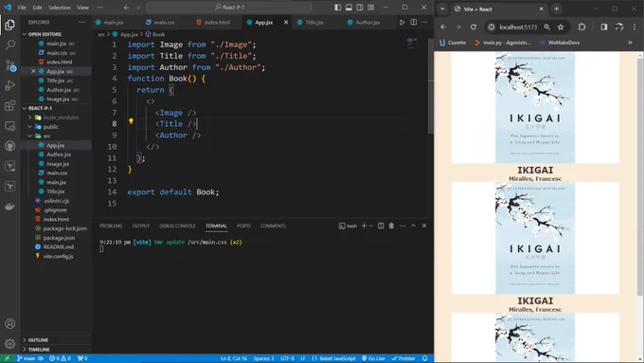Viewport: 644px width, 363px height.
Task: Open the PROBLEMS panel tab
Action: pos(111,226)
